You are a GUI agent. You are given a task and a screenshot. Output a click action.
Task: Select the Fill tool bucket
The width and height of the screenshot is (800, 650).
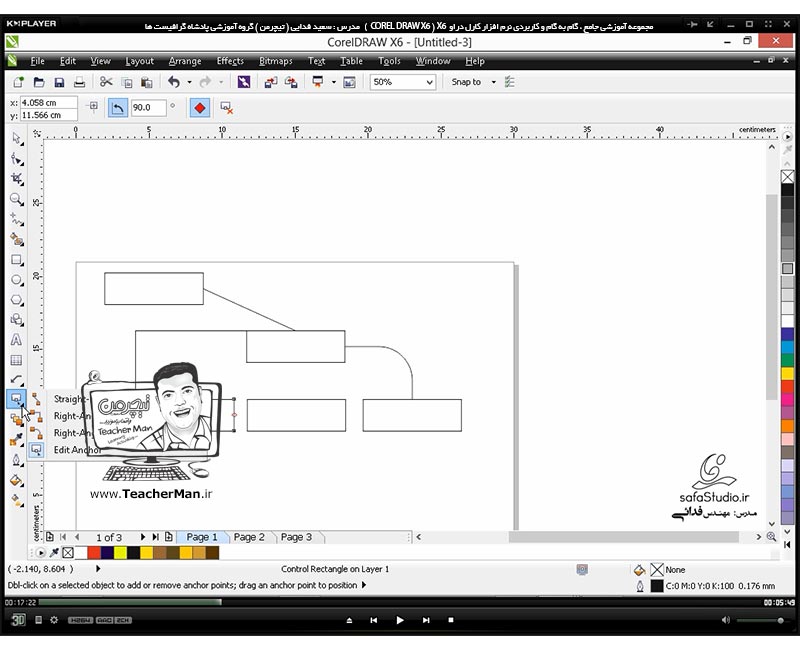(17, 481)
